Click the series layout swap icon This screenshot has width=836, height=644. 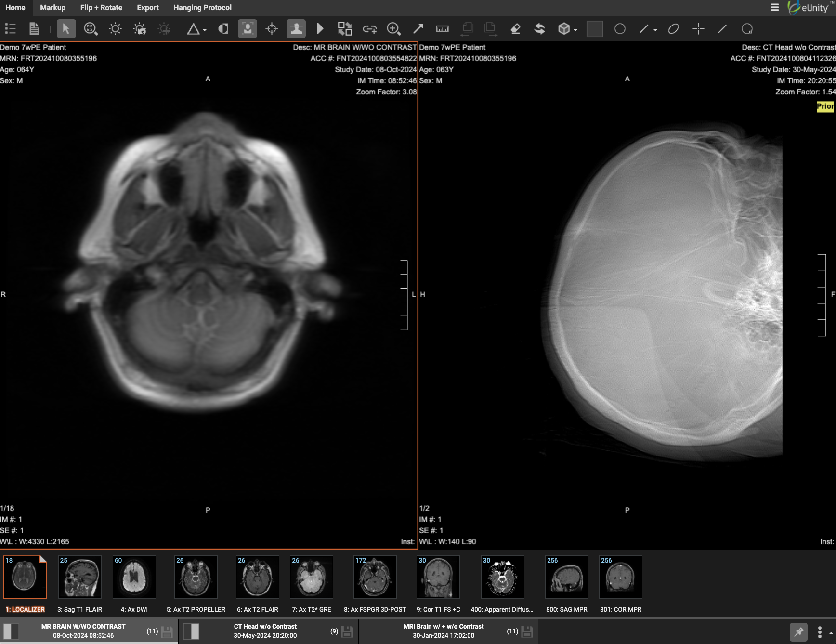coord(345,29)
